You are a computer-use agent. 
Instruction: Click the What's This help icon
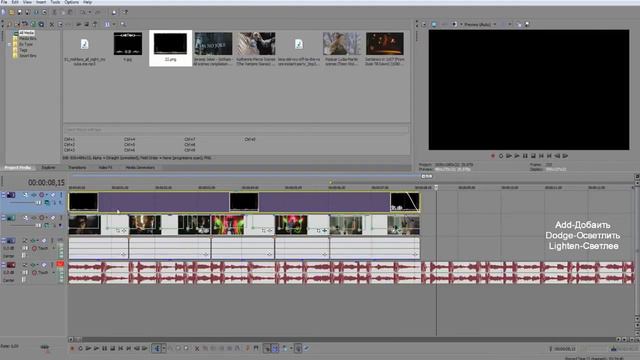(125, 13)
